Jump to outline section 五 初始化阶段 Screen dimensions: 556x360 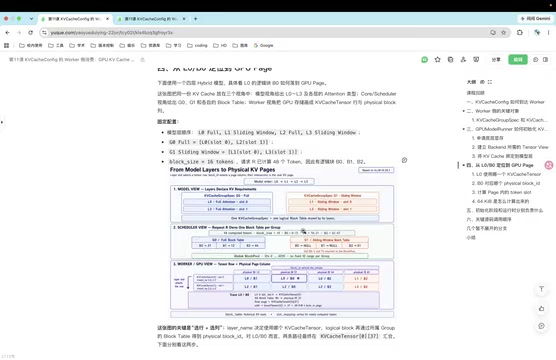tap(505, 210)
